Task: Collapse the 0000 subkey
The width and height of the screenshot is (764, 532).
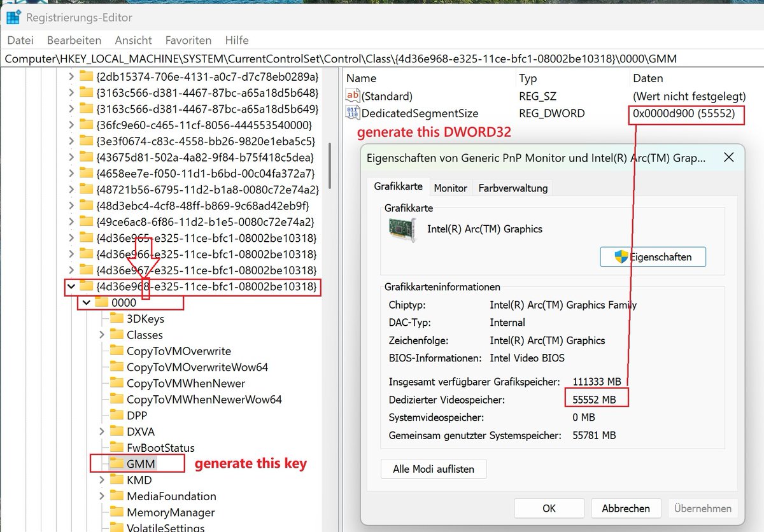Action: (87, 303)
